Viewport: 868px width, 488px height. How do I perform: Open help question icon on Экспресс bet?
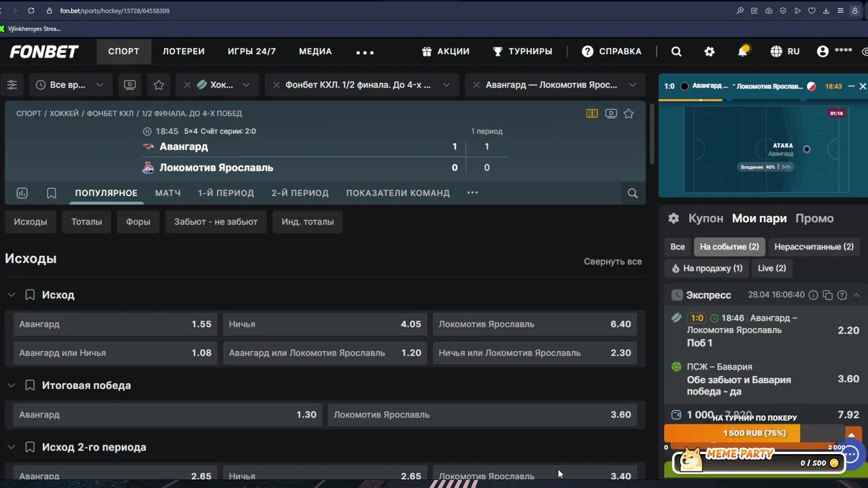click(842, 295)
